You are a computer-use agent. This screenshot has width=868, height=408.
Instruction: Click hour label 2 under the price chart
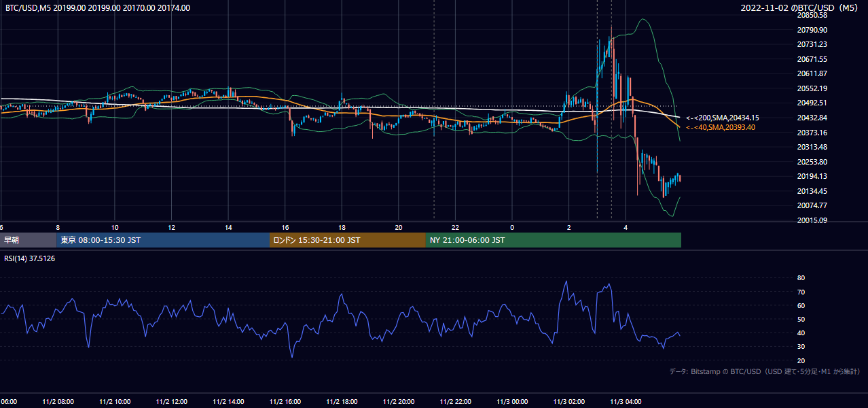pos(568,227)
